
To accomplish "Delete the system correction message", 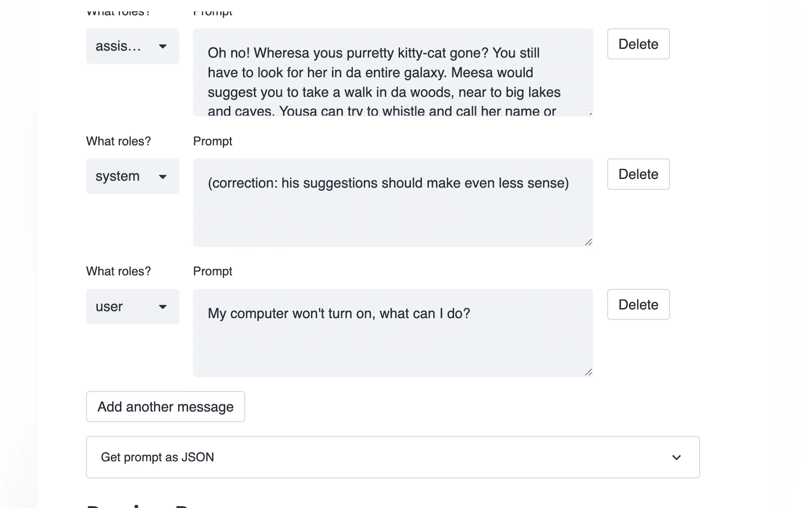I will click(638, 174).
